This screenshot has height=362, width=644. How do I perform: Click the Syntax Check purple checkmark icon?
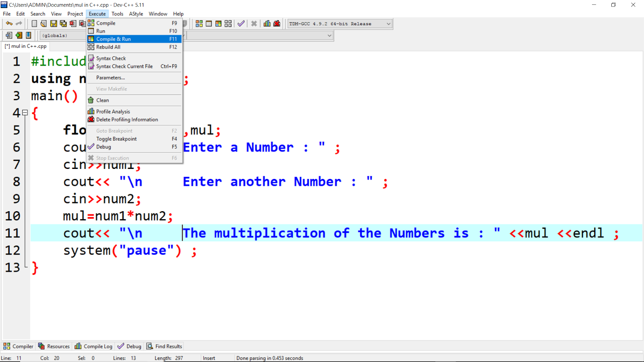pyautogui.click(x=241, y=23)
